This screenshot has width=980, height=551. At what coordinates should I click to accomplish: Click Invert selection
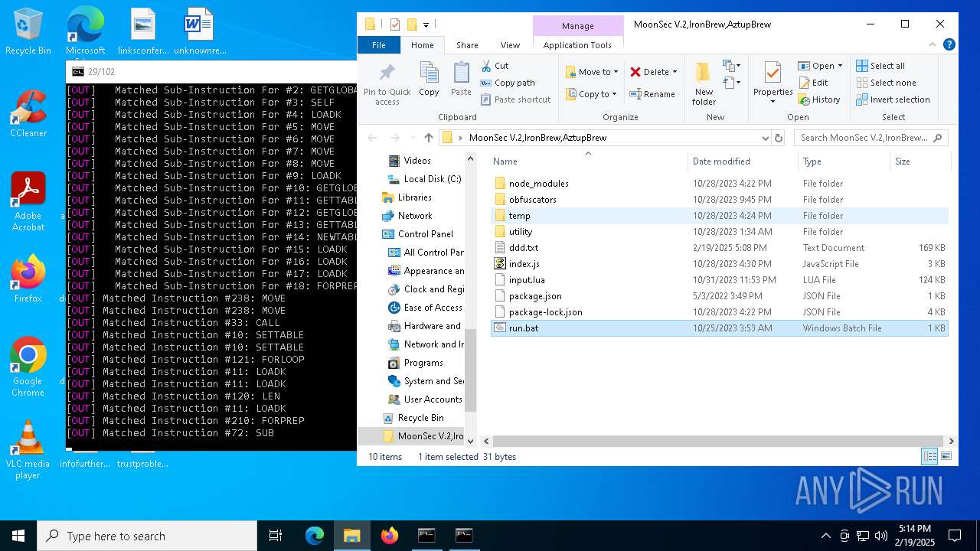(893, 99)
